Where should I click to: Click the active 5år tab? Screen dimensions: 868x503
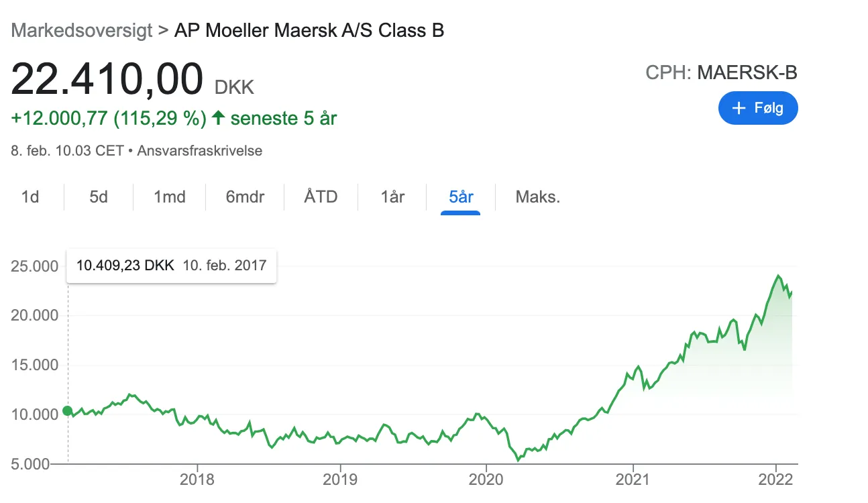[461, 197]
